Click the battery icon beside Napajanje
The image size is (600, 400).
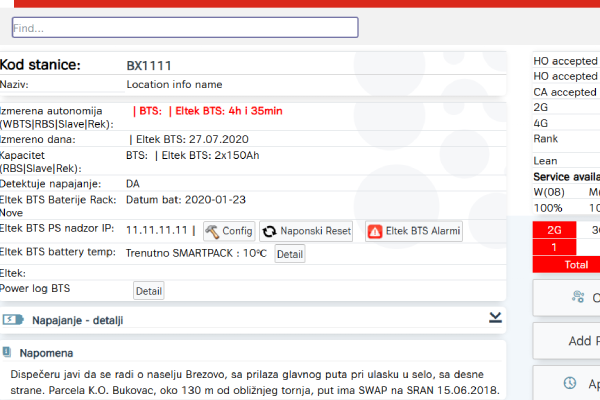click(13, 320)
